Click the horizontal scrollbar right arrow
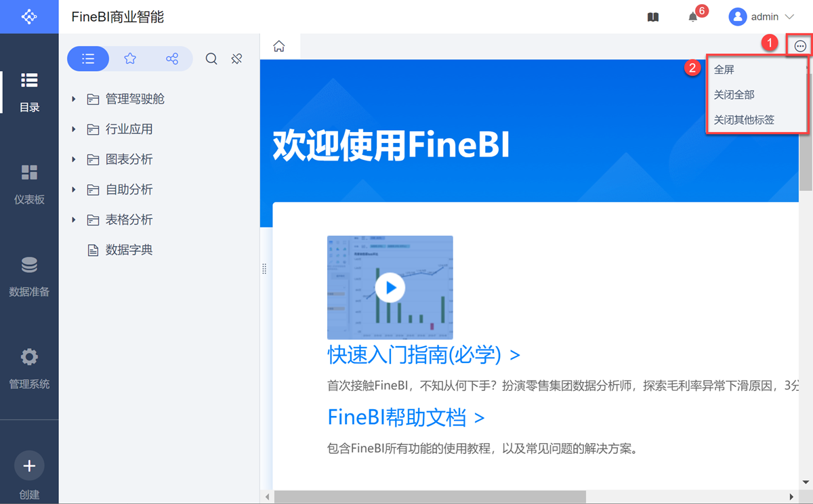This screenshot has width=813, height=504. point(792,497)
